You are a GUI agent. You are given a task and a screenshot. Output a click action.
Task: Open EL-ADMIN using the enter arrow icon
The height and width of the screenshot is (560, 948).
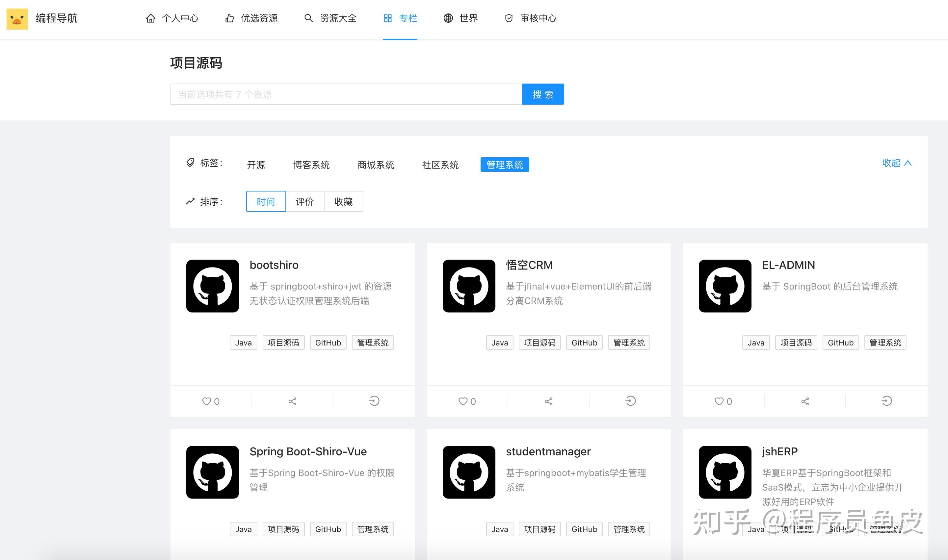point(886,401)
